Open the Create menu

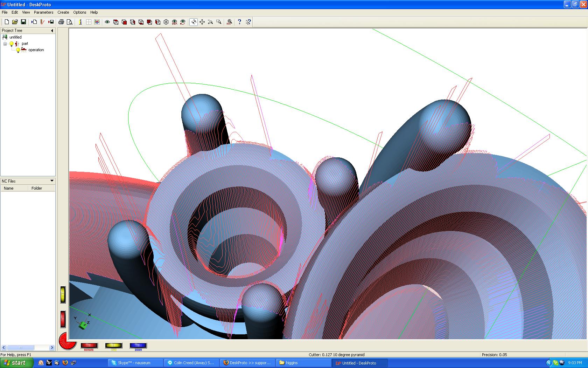(63, 12)
